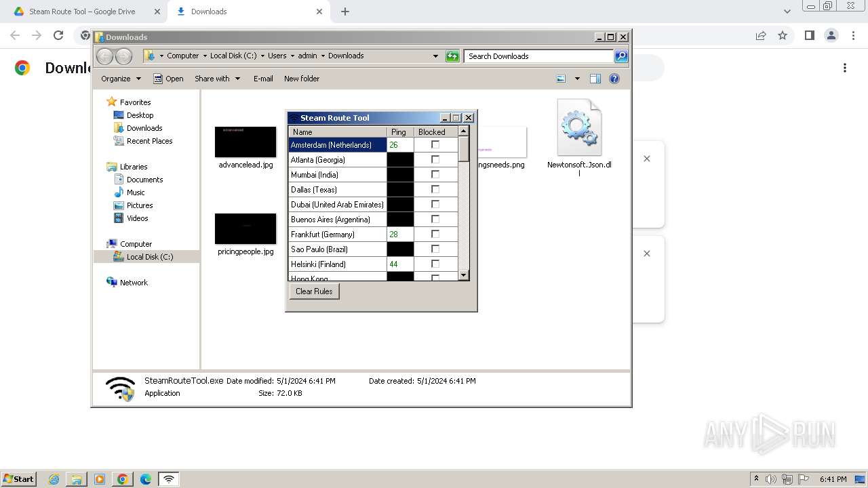Select the Newtonsoft.Json.dll file icon
Screen dimensions: 868x488
[579, 127]
